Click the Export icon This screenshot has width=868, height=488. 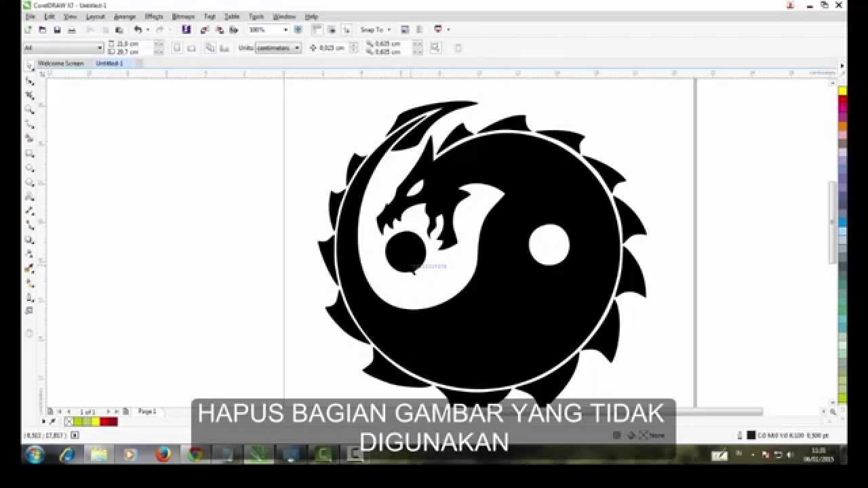click(x=219, y=30)
